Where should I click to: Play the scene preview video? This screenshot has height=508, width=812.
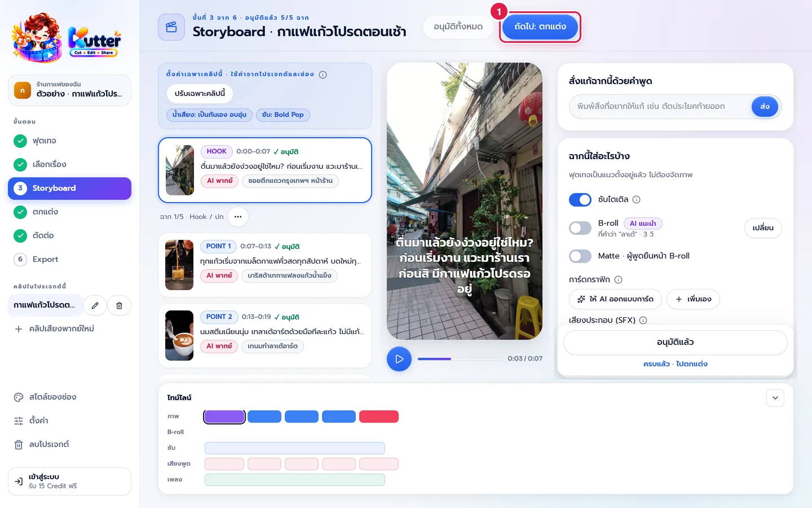click(x=399, y=359)
